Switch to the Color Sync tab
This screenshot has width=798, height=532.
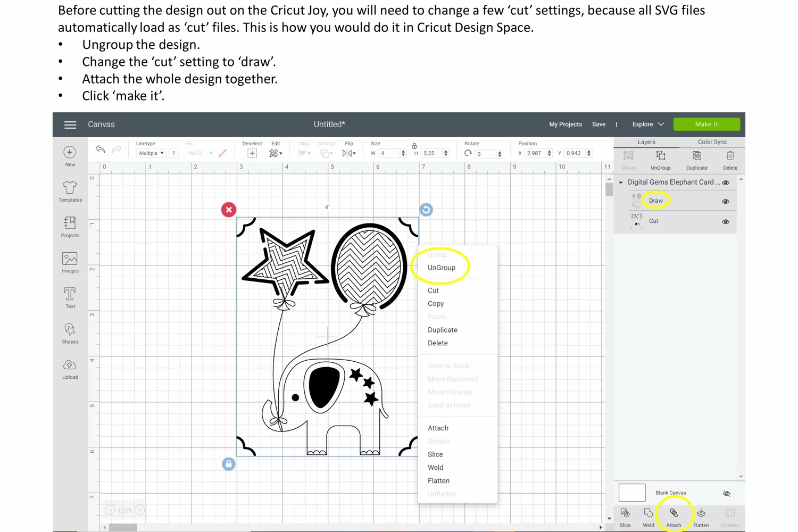(x=712, y=142)
